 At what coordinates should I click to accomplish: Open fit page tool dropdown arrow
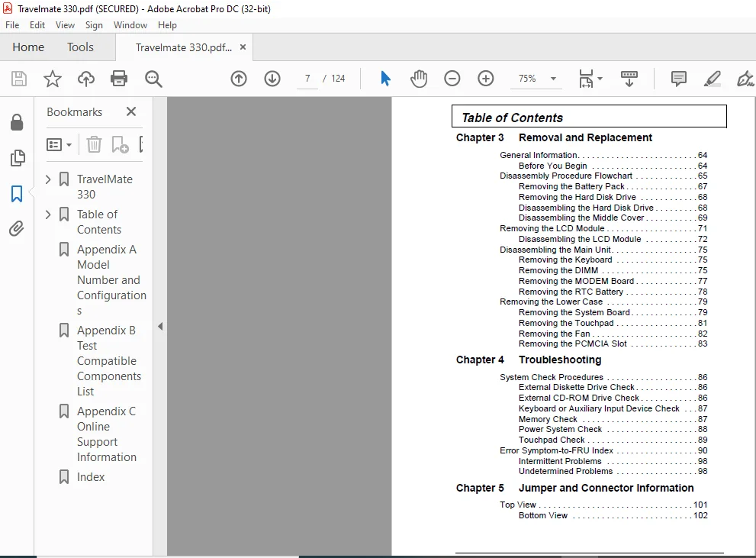point(600,79)
